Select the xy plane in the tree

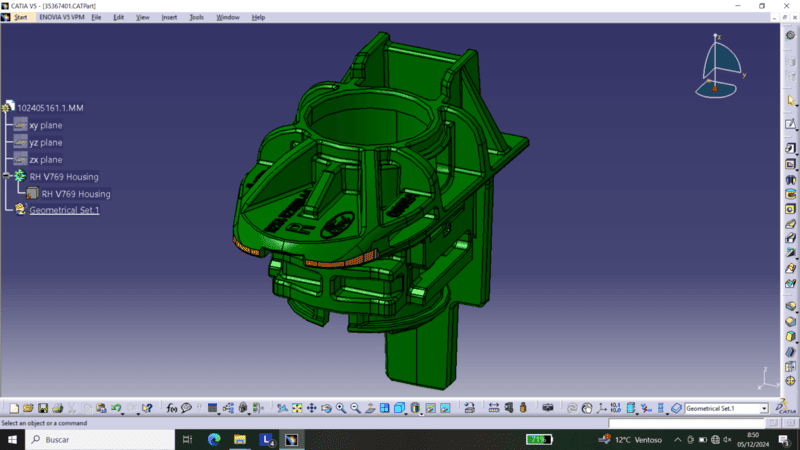[x=45, y=125]
